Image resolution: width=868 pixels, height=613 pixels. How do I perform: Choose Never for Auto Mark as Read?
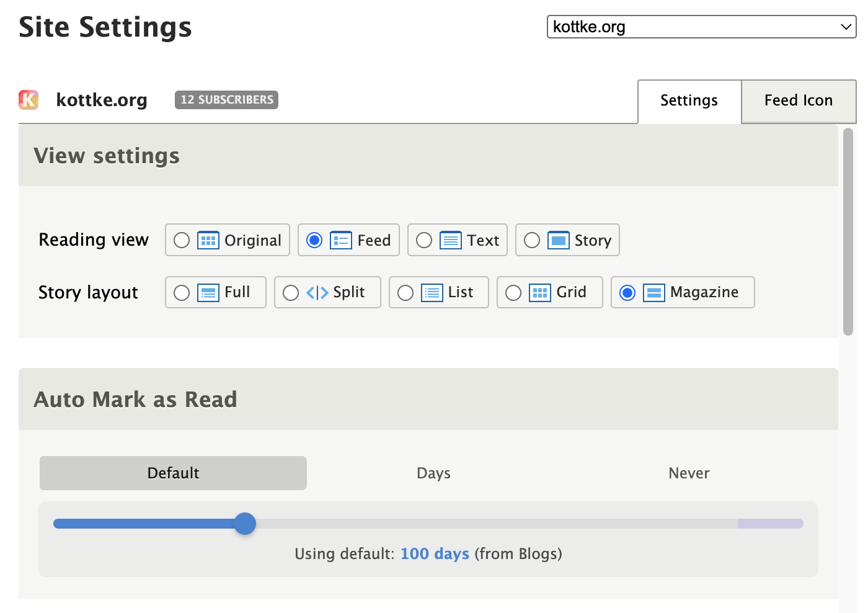(x=689, y=473)
